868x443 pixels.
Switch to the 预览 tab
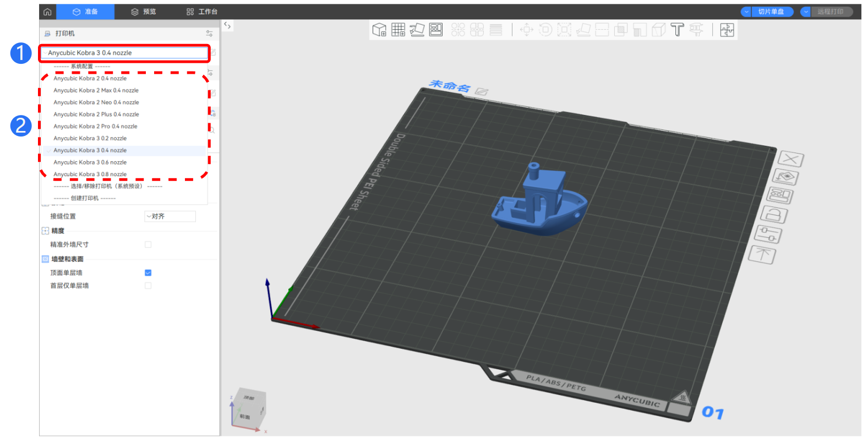pyautogui.click(x=144, y=12)
